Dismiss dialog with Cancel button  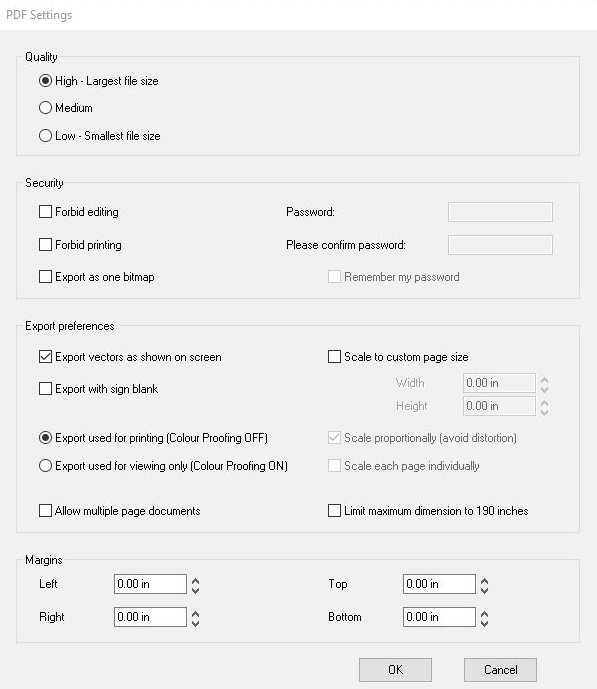point(500,670)
